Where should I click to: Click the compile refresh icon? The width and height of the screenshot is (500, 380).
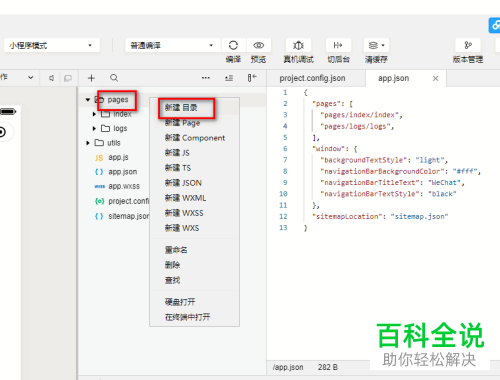pyautogui.click(x=233, y=45)
